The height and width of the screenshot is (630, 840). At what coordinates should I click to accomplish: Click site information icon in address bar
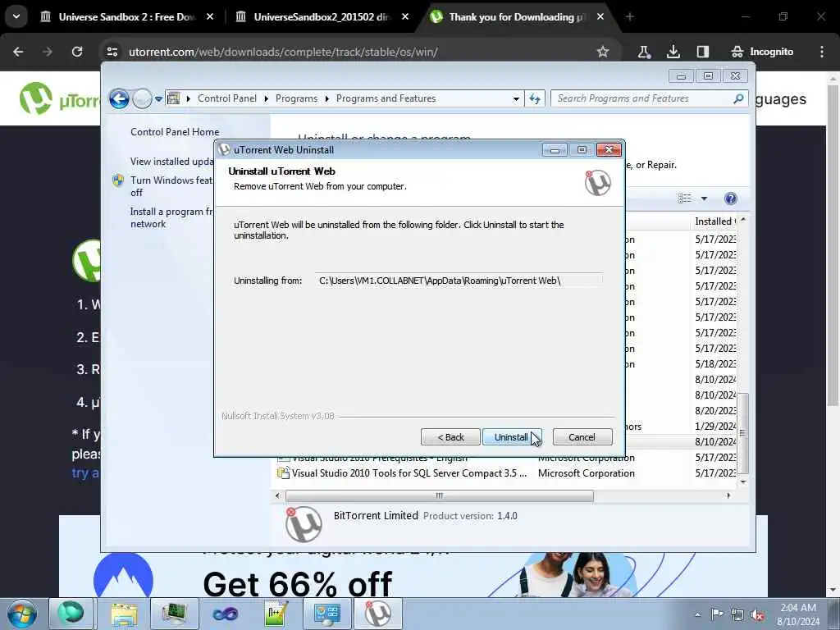pyautogui.click(x=112, y=52)
